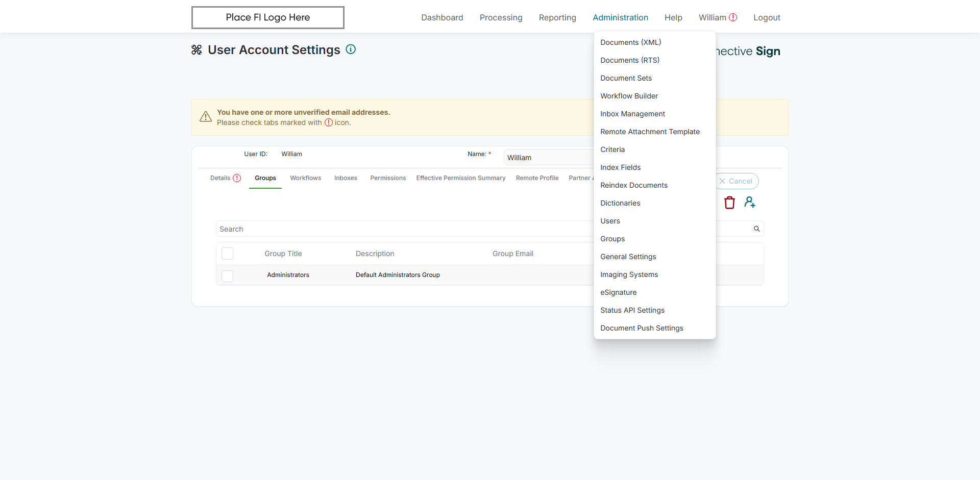Click the warning icon on Details tab
Image resolution: width=980 pixels, height=480 pixels.
click(237, 178)
